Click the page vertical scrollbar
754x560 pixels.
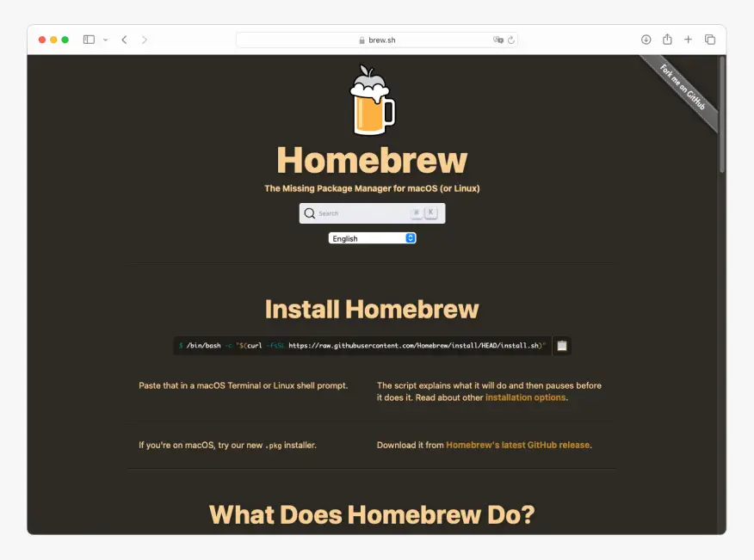(x=722, y=116)
